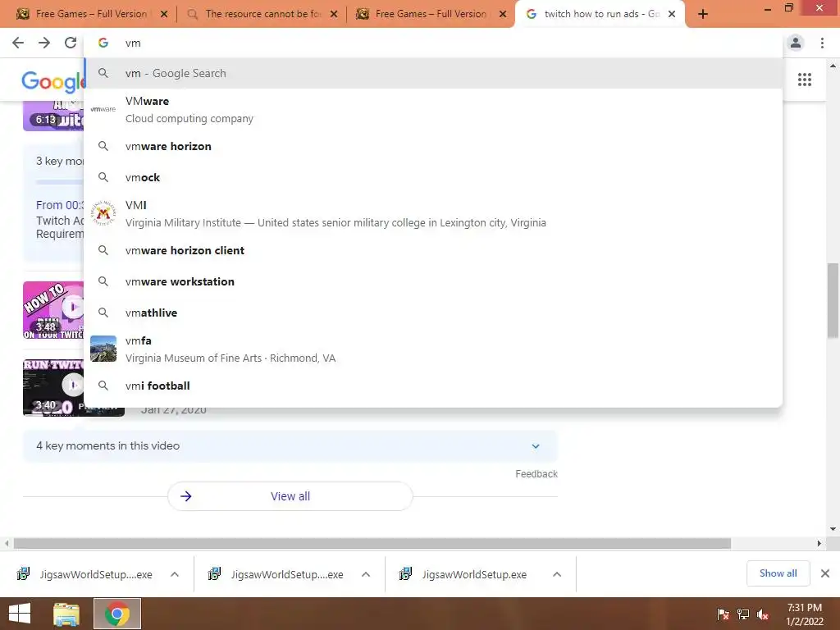Click the scroll-down arrow of vertical scrollbar
Image resolution: width=840 pixels, height=630 pixels.
coord(833,529)
